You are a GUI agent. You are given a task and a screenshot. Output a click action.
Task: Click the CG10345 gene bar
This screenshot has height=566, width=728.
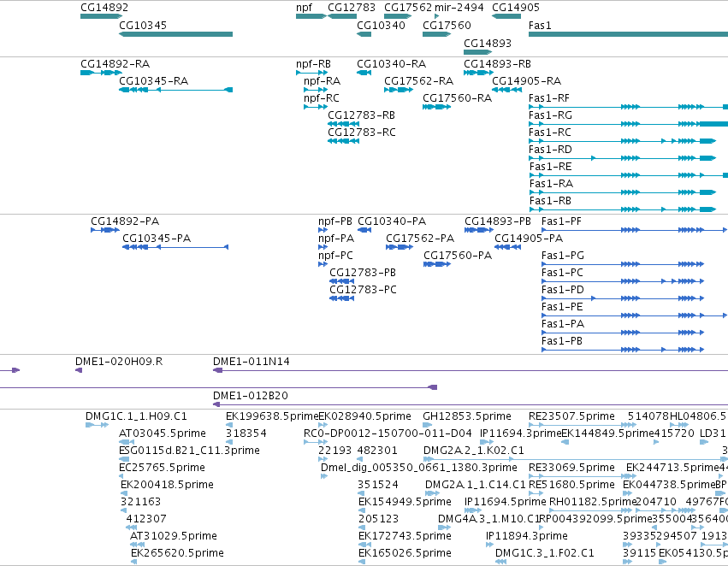pyautogui.click(x=175, y=34)
